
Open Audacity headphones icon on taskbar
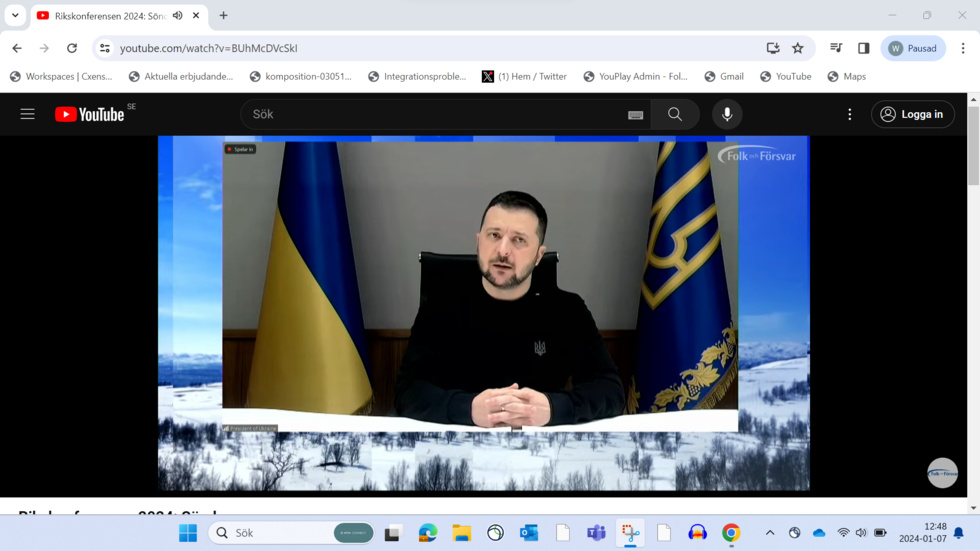pos(698,533)
